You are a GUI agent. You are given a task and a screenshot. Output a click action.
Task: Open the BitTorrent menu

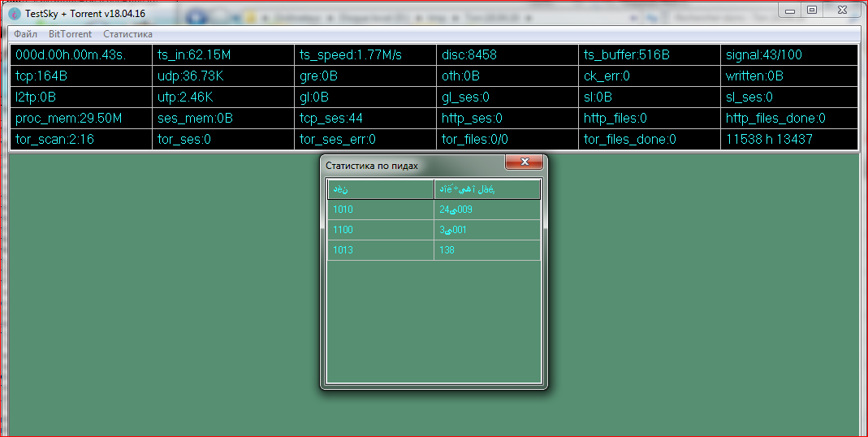70,34
